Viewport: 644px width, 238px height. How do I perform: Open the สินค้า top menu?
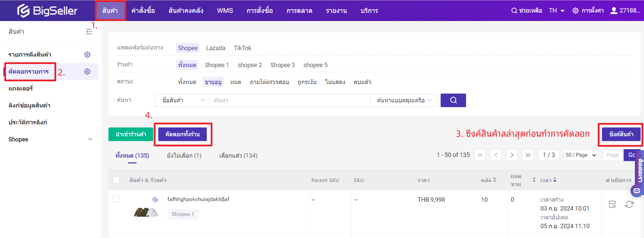(110, 11)
